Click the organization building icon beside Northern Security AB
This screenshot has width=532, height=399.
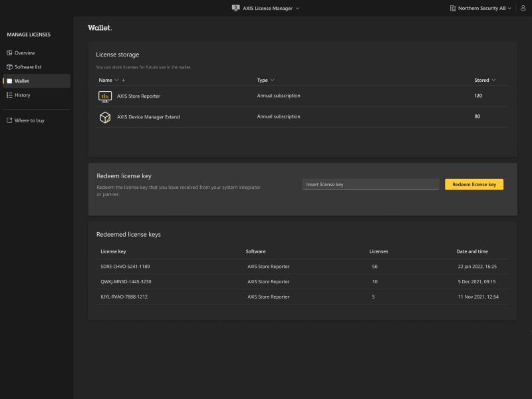[x=453, y=8]
